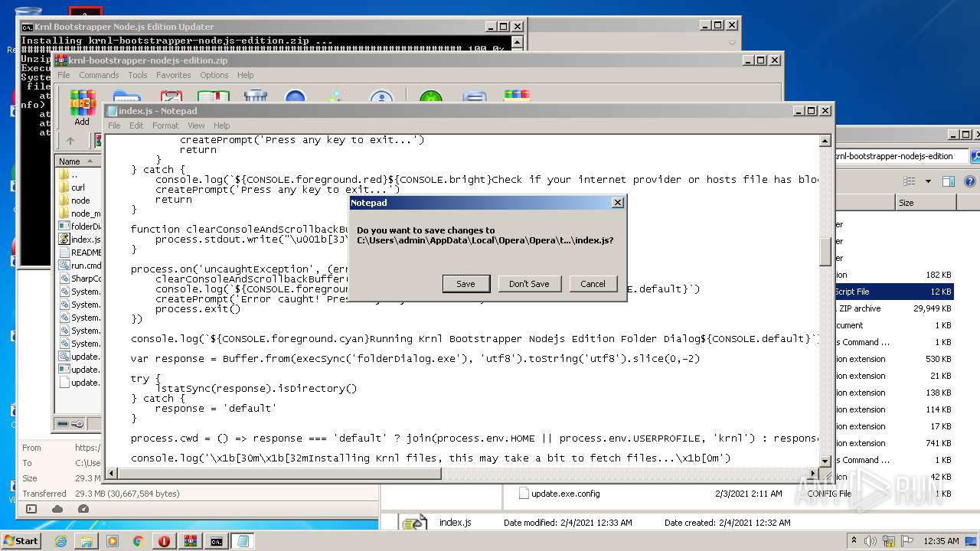Open Windows Explorer from the taskbar

87,541
